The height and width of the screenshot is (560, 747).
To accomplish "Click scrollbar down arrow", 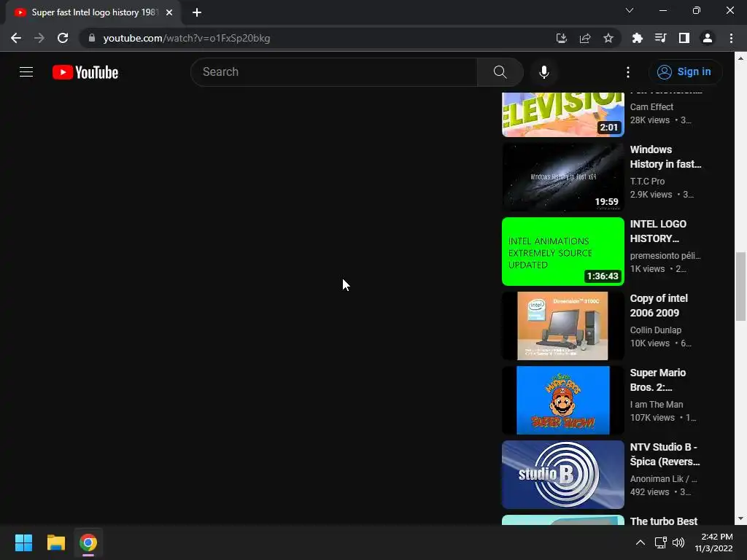I will tap(740, 518).
